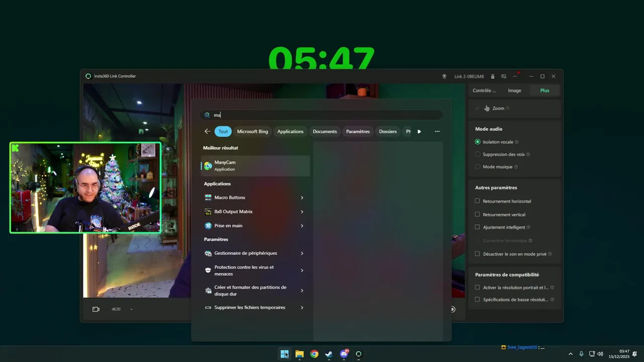Select the Microsoft Bing search filter
This screenshot has width=644, height=362.
coord(253,131)
